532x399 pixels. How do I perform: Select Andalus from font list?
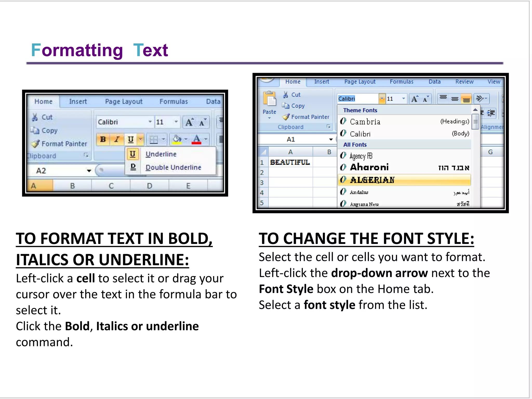(x=404, y=192)
